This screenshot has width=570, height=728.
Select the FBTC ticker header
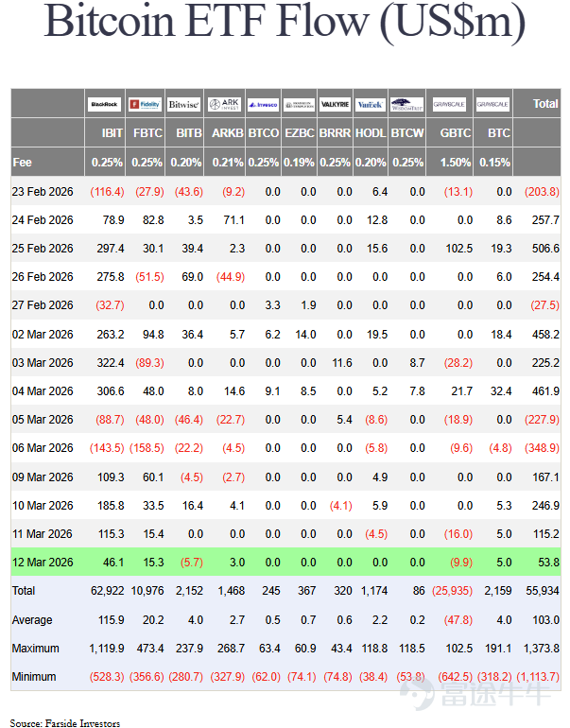point(148,133)
